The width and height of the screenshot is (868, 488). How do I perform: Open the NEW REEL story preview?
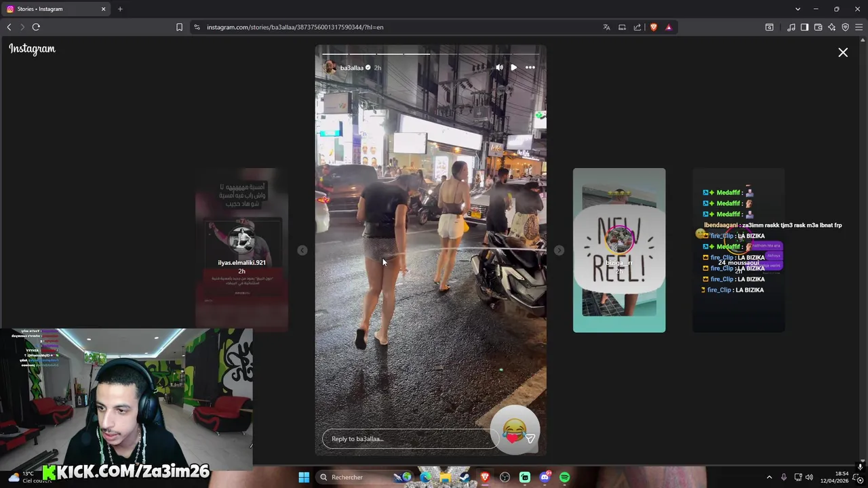(619, 250)
